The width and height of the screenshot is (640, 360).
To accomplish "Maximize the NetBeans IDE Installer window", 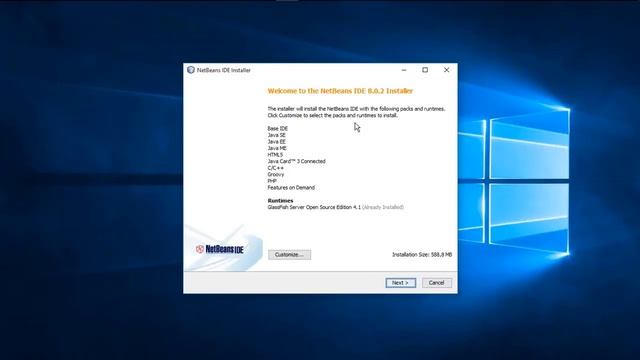I will (x=425, y=70).
